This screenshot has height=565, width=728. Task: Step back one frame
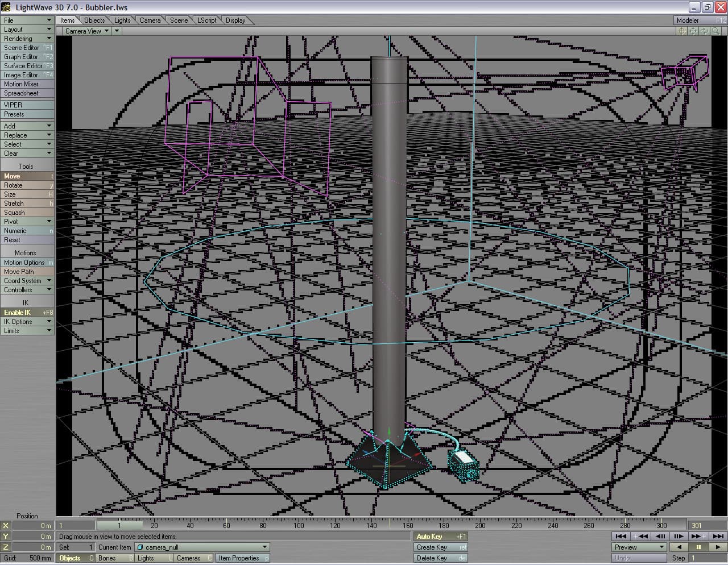[660, 536]
